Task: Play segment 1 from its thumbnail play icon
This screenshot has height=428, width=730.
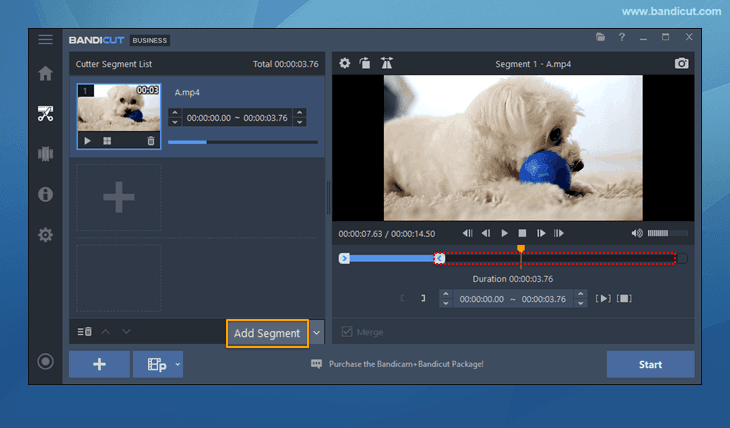Action: [88, 141]
